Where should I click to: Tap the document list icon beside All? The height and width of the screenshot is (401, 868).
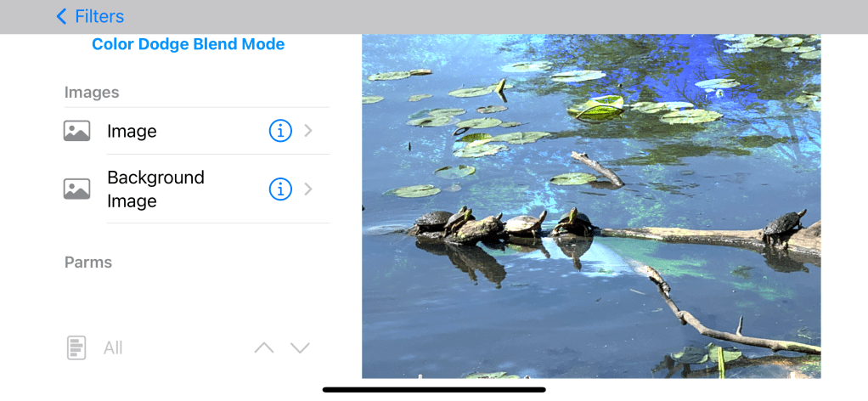pyautogui.click(x=76, y=347)
